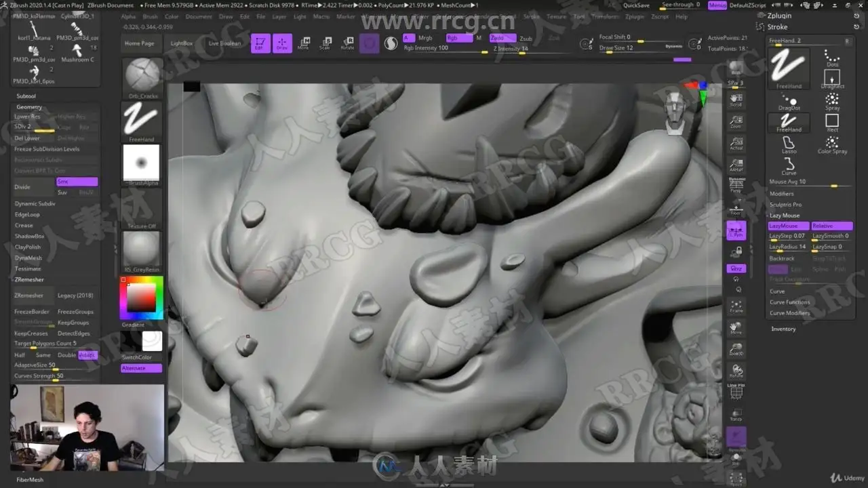Select the Mushroom C tool thumbnail
868x488 pixels.
77,53
